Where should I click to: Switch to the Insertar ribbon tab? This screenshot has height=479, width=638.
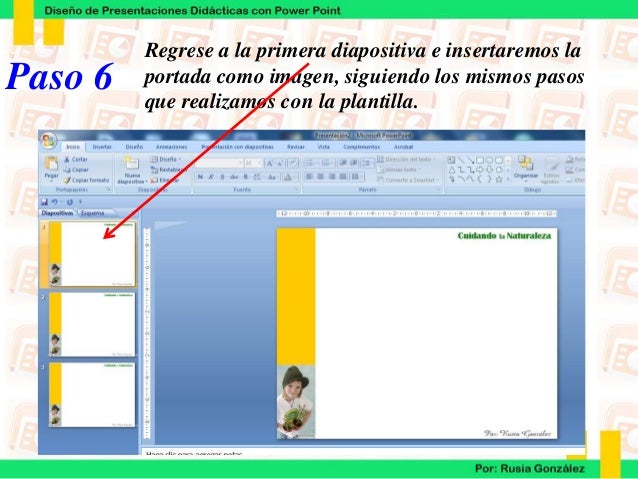tap(102, 147)
